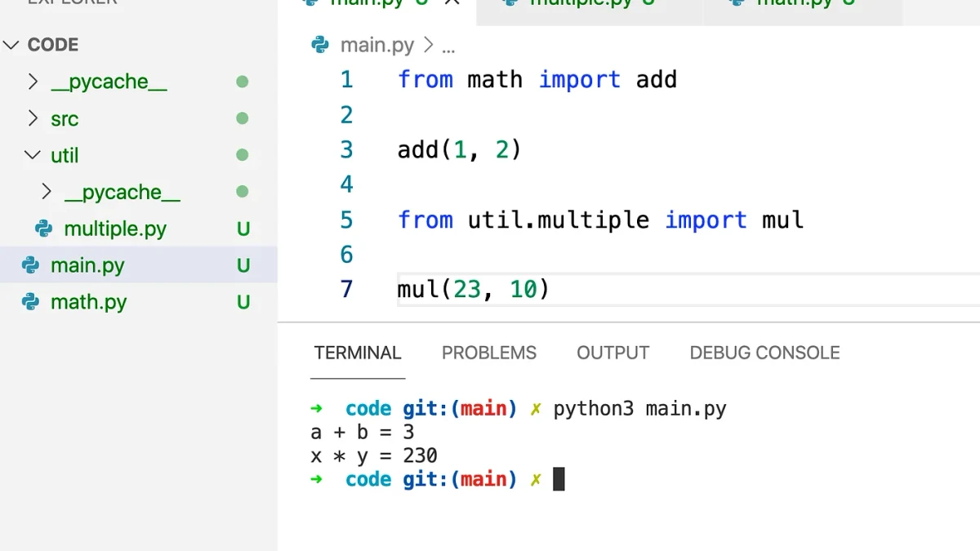Open math.py from the explorer
This screenshot has height=551, width=980.
click(88, 302)
